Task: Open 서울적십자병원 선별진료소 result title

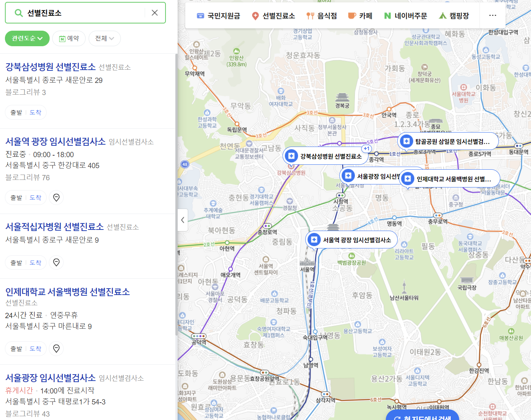Action: 55,226
